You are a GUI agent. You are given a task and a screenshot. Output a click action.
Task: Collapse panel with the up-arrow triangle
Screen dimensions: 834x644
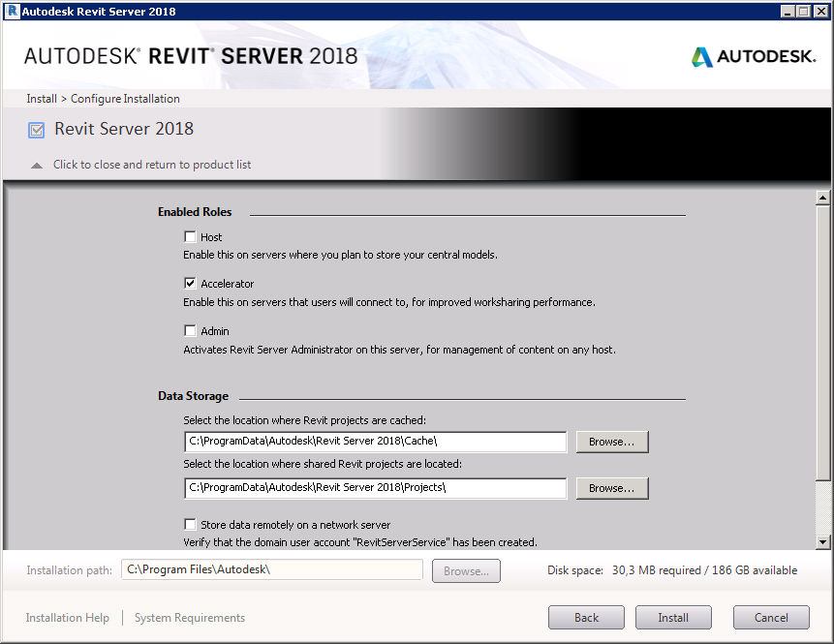click(x=37, y=166)
